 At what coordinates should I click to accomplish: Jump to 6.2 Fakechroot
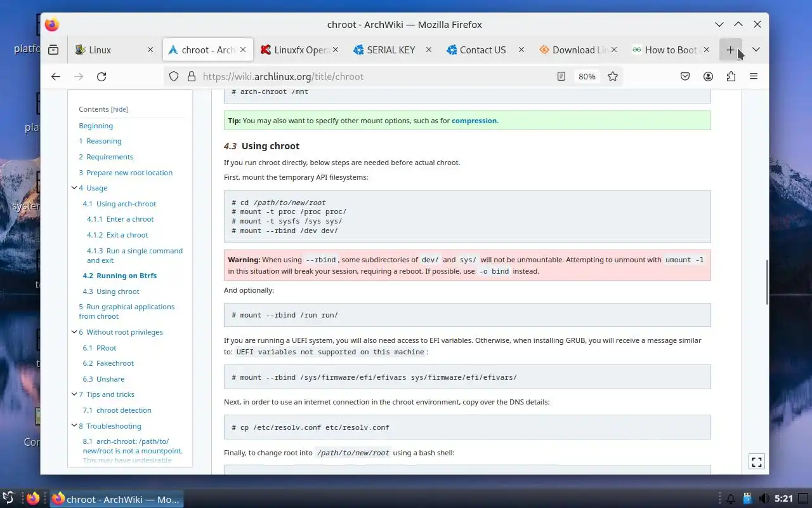pos(108,363)
